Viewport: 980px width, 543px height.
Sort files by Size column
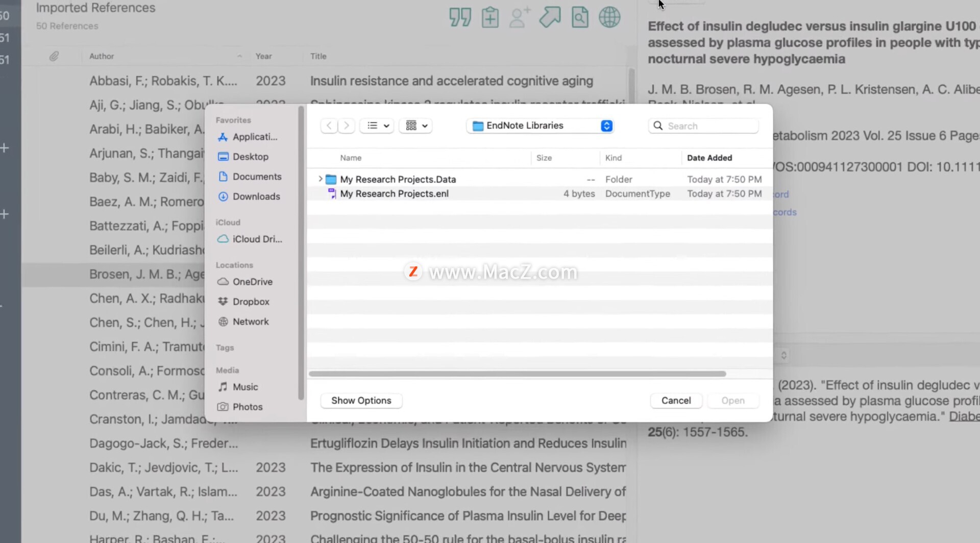[x=544, y=158]
